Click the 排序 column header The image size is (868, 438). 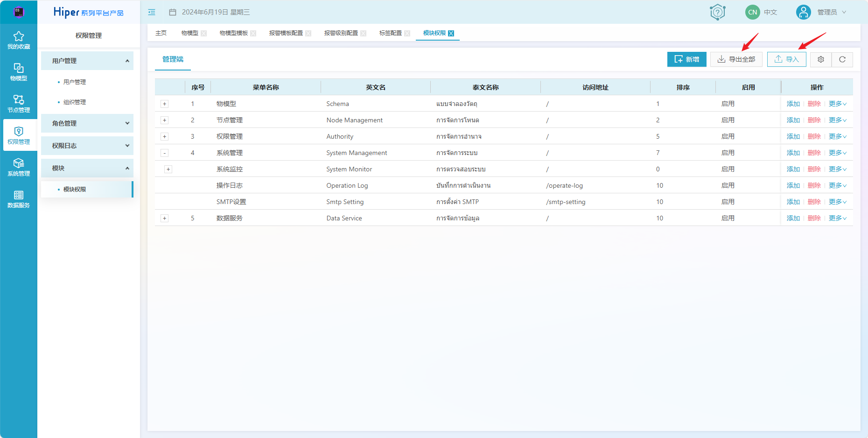pyautogui.click(x=683, y=87)
